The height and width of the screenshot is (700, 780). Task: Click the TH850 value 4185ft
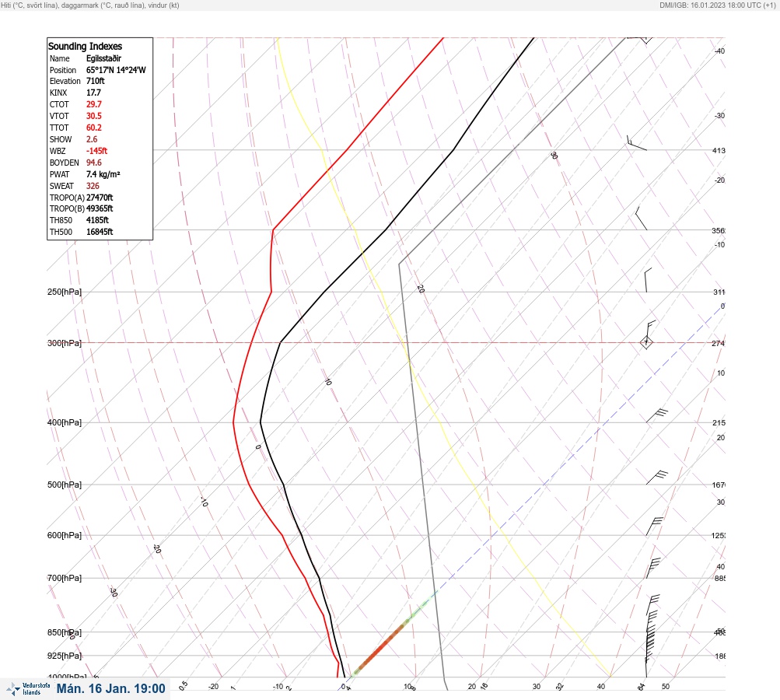(x=97, y=220)
